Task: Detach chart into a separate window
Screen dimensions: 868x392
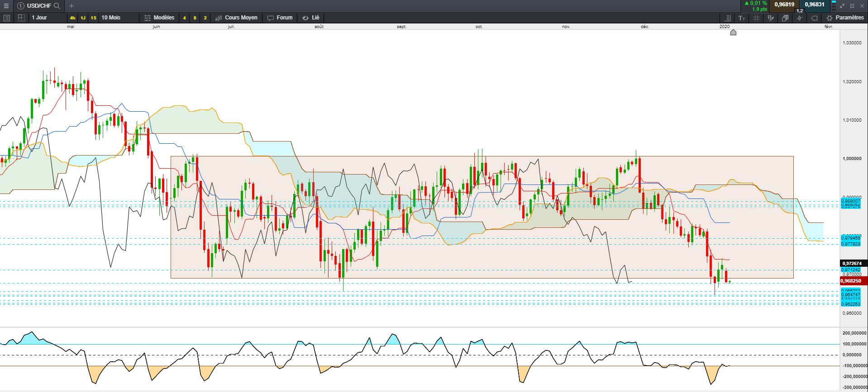Action: tap(852, 6)
